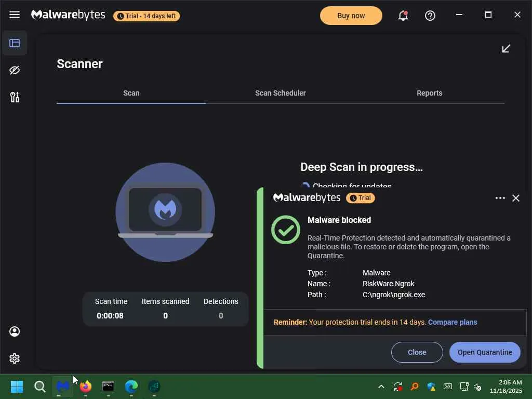Open Microsoft Edge from the taskbar
The image size is (532, 399).
coord(131,387)
